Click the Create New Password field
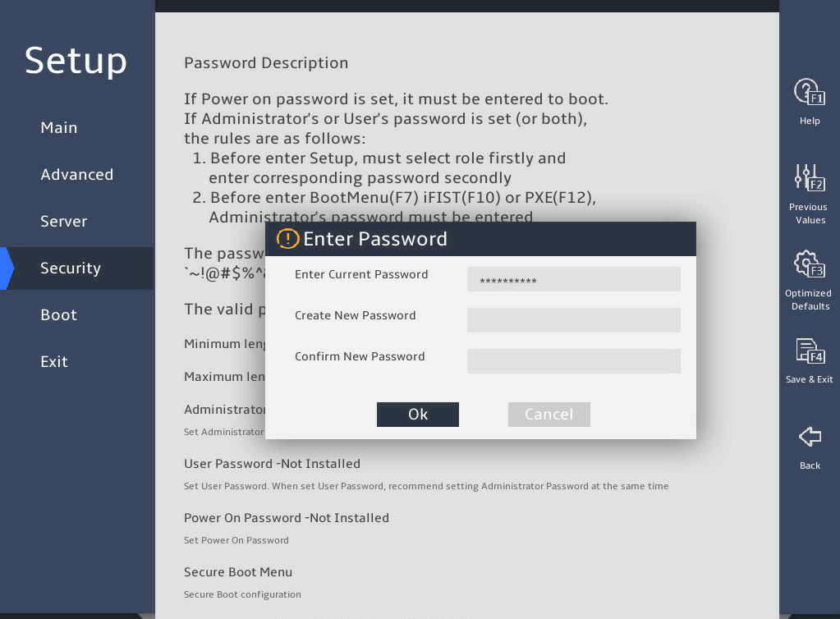 [574, 319]
